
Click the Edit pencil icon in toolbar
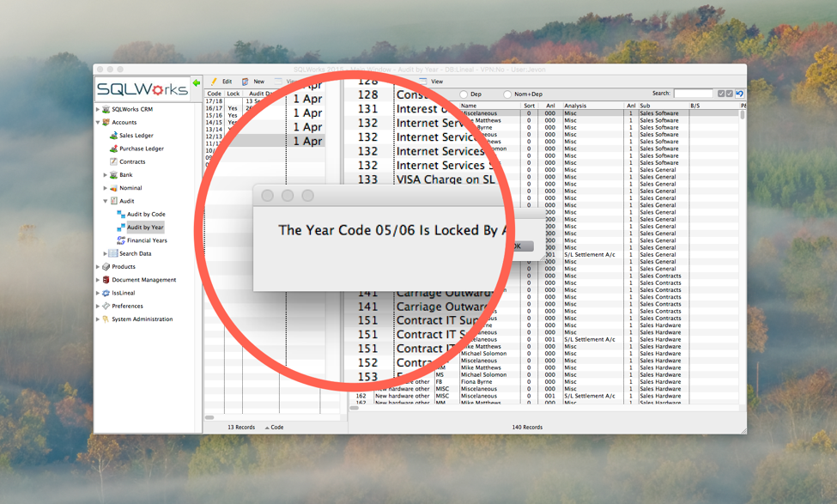click(x=215, y=82)
